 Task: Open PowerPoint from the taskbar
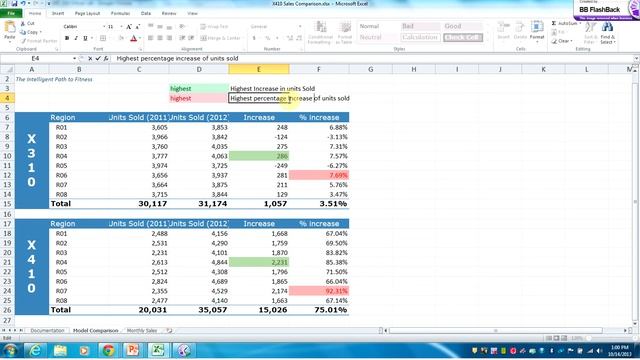pyautogui.click(x=133, y=350)
